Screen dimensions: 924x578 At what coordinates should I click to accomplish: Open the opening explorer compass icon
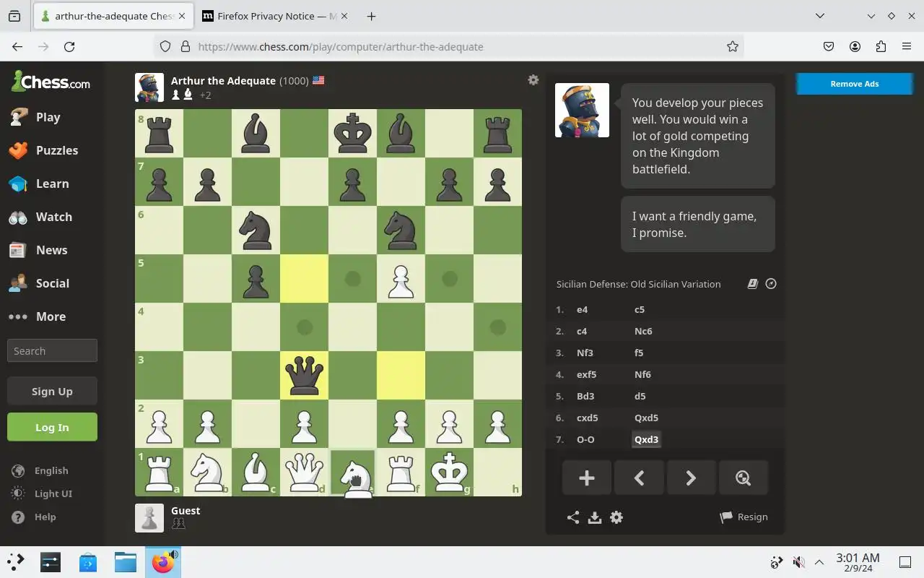pos(771,284)
